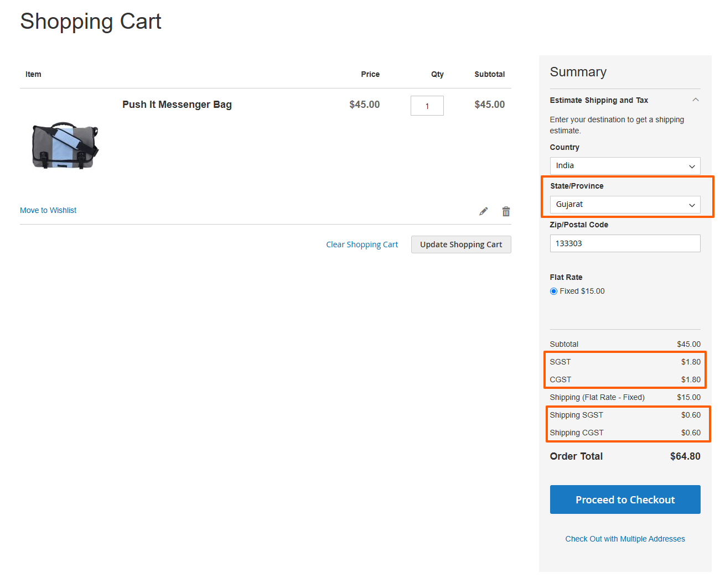Click the Order Total amount $64.80

point(685,456)
